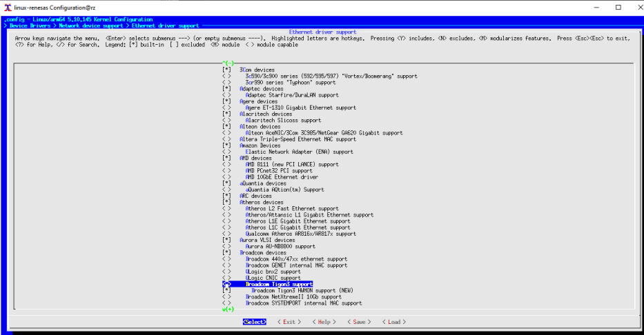The height and width of the screenshot is (335, 644).
Task: Select Atheros L2 Fast Ethernet support
Action: click(x=292, y=209)
